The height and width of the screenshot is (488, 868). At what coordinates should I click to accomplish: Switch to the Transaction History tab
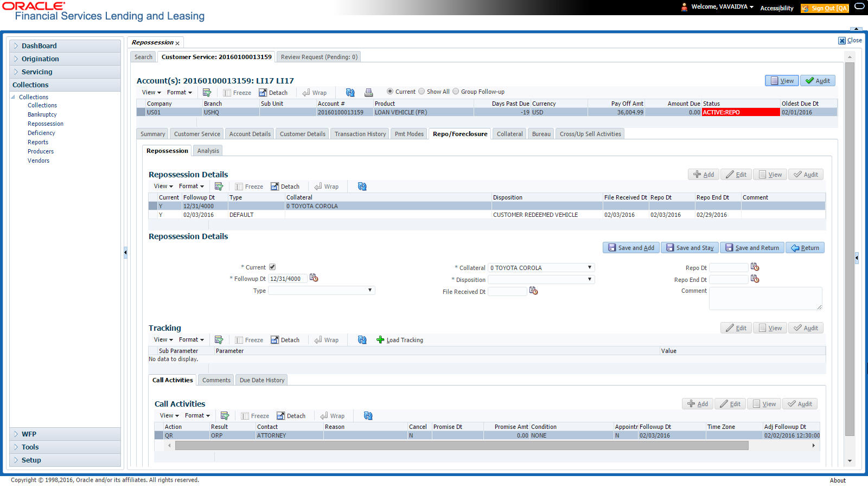pos(360,134)
